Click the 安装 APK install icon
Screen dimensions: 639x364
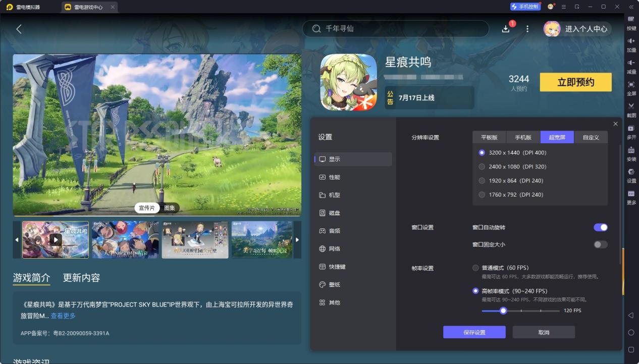pyautogui.click(x=631, y=150)
